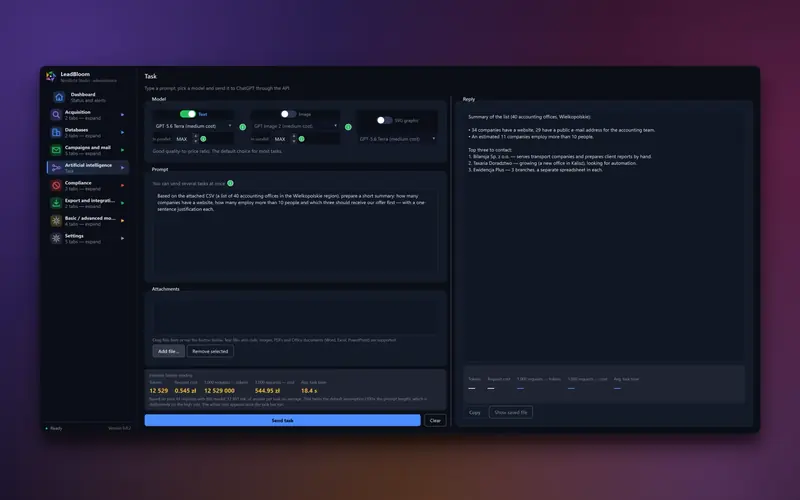Click the 'Task' page heading
The height and width of the screenshot is (500, 800).
pyautogui.click(x=151, y=77)
